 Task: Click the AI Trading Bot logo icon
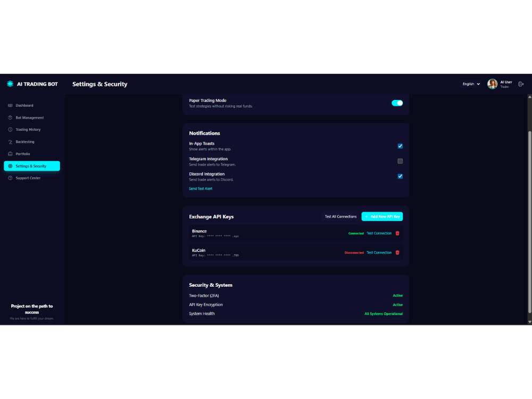[x=10, y=84]
